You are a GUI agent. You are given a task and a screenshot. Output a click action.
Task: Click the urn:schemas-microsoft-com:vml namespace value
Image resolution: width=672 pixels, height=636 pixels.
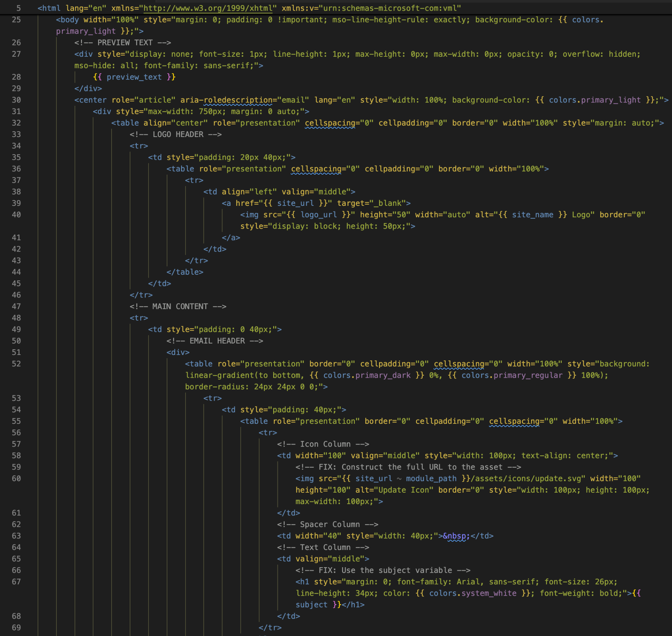[390, 8]
